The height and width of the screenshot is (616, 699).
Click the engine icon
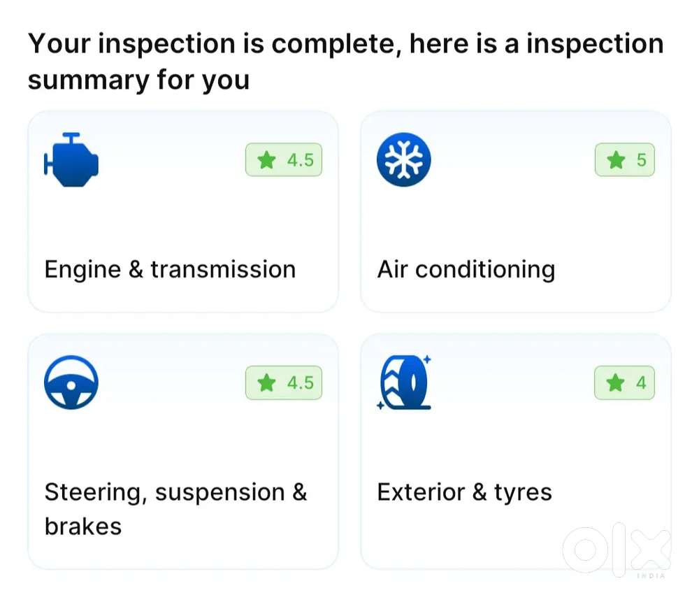(x=71, y=160)
